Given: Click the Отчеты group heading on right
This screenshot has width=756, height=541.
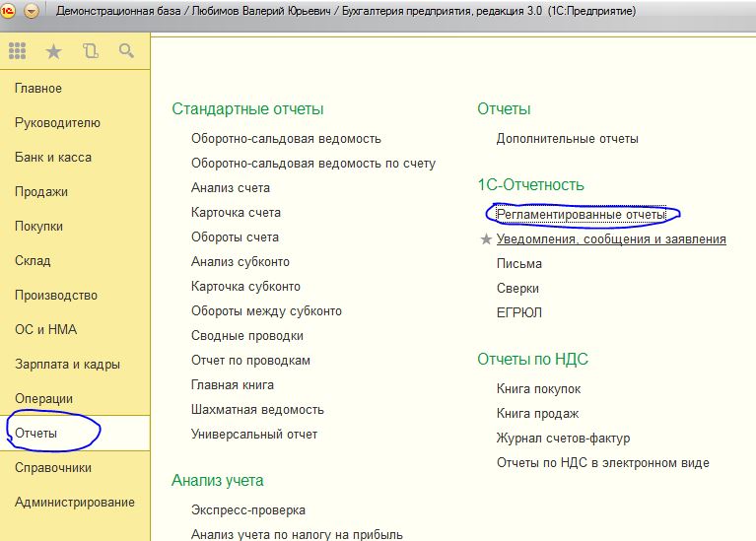Looking at the screenshot, I should pos(504,109).
